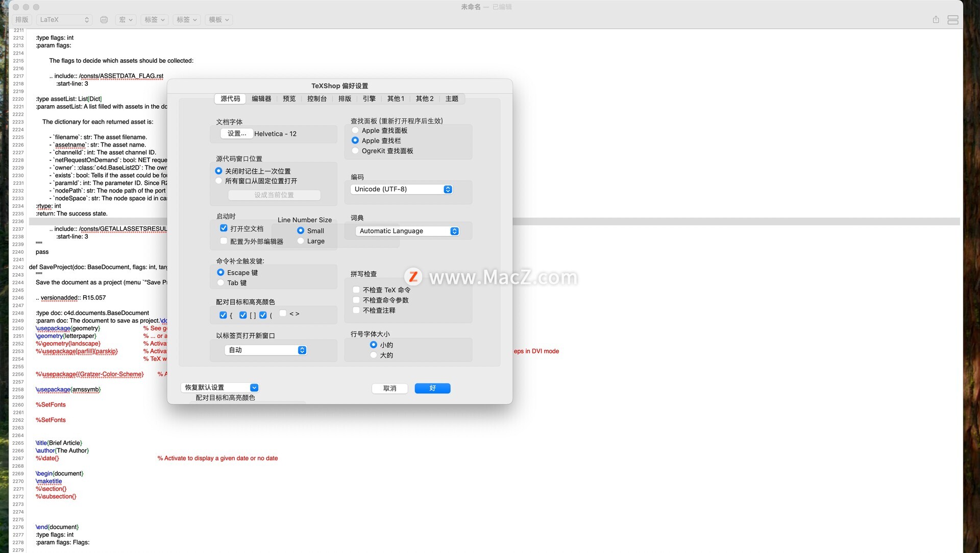Toggle 不检查注释 checkbox

pyautogui.click(x=356, y=310)
